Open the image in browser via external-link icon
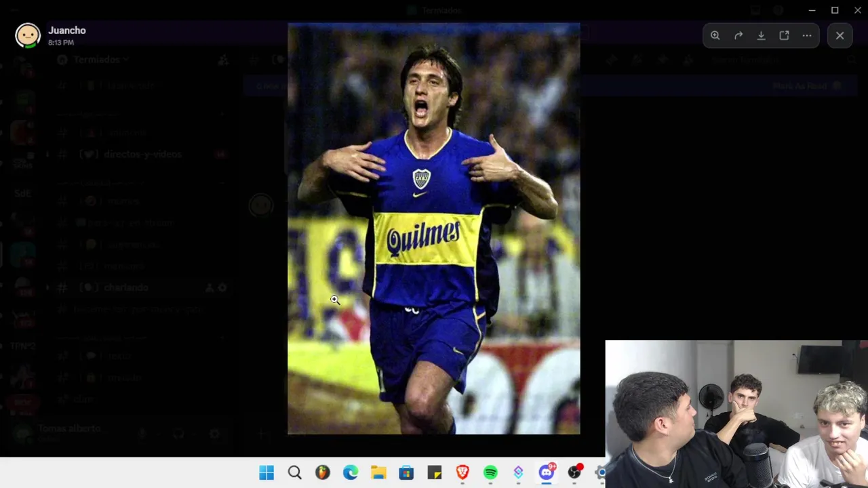This screenshot has height=488, width=868. click(784, 35)
